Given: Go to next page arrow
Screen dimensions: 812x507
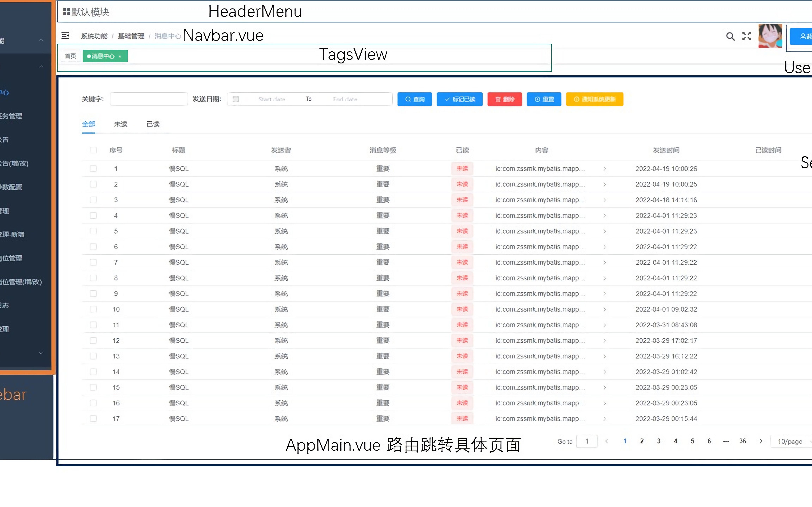Looking at the screenshot, I should tap(761, 441).
